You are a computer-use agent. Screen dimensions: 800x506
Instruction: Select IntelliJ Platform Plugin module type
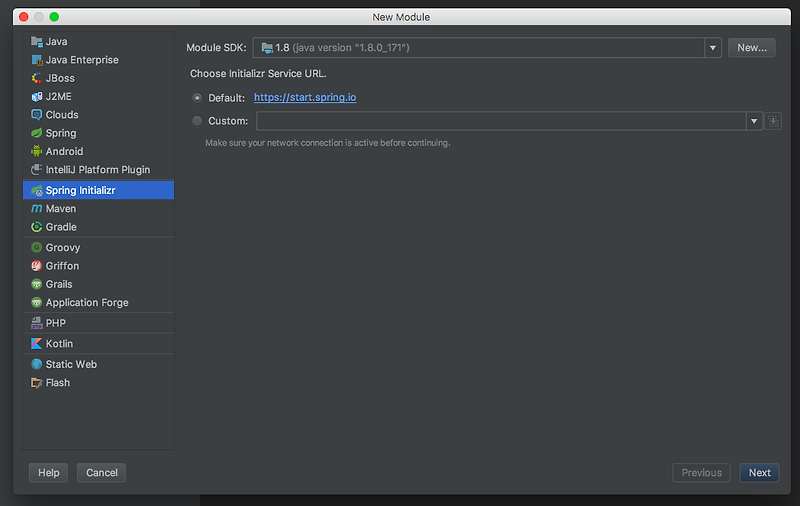(98, 170)
